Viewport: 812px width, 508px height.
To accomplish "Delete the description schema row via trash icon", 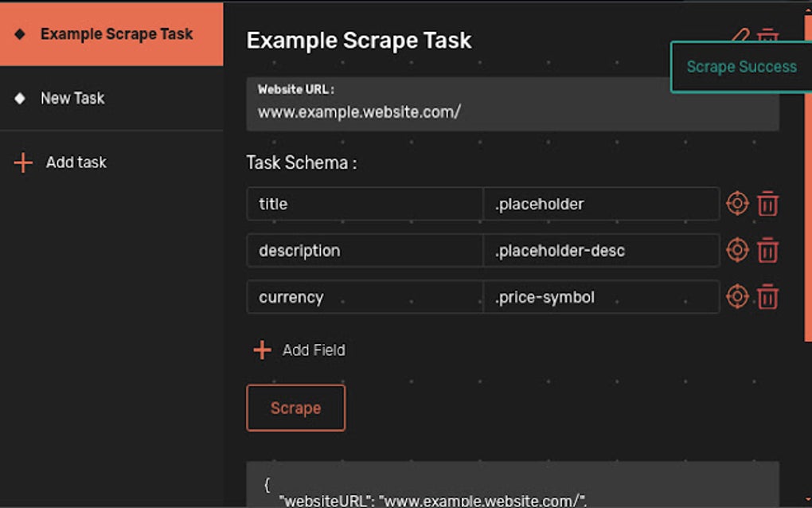I will tap(767, 250).
